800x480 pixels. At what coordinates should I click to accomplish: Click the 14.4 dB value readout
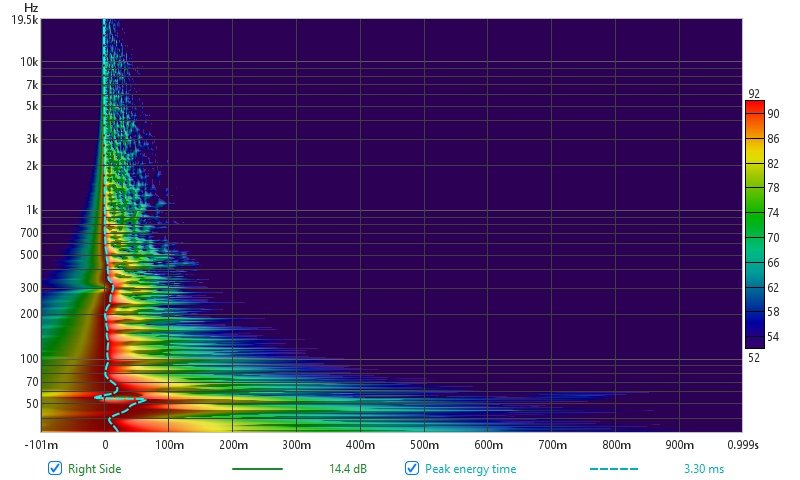coord(348,469)
